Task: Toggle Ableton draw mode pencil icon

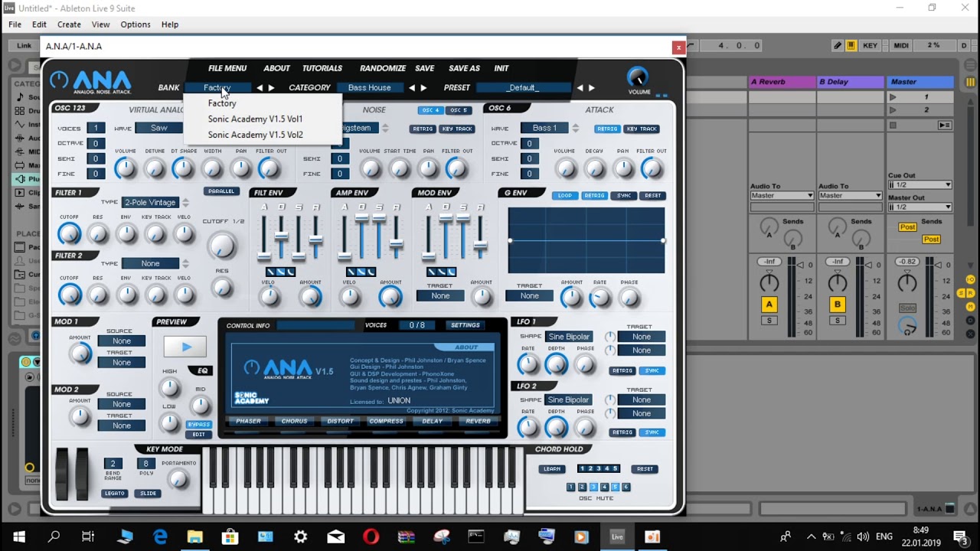Action: (x=838, y=46)
